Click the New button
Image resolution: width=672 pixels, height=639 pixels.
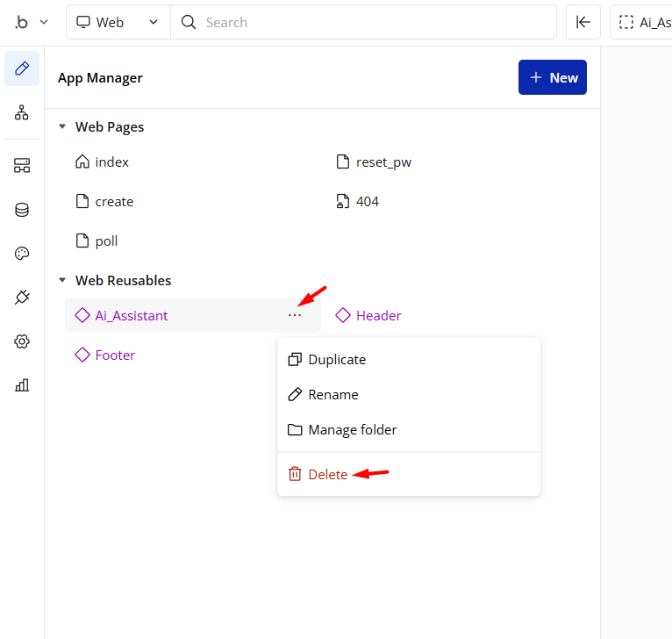[x=552, y=77]
